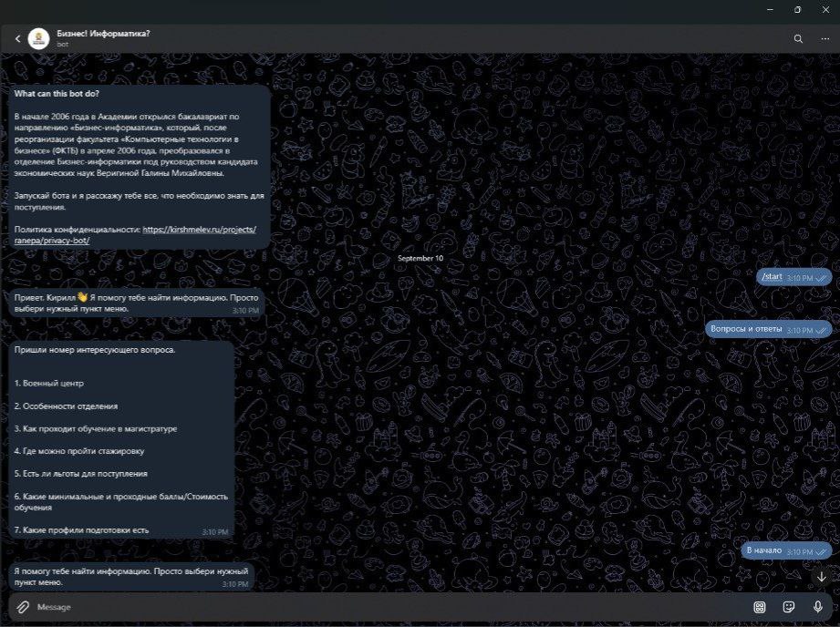Image resolution: width=840 pixels, height=627 pixels.
Task: Select the 'В начало' sent message
Action: point(763,551)
